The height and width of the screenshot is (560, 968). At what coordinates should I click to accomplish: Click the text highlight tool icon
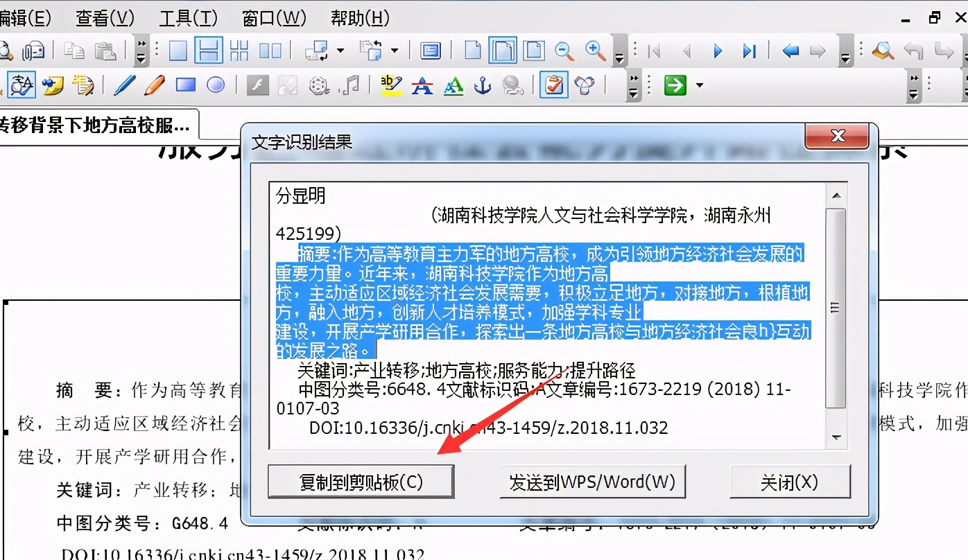pyautogui.click(x=392, y=85)
